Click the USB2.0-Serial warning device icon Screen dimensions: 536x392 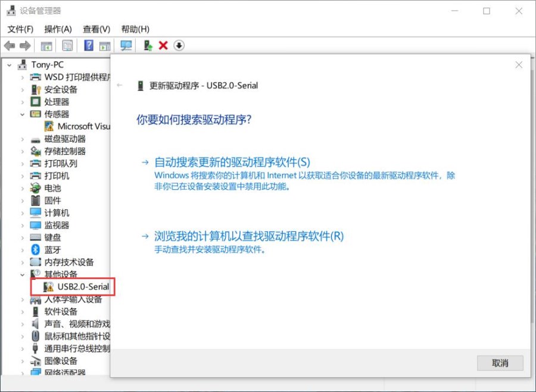49,287
